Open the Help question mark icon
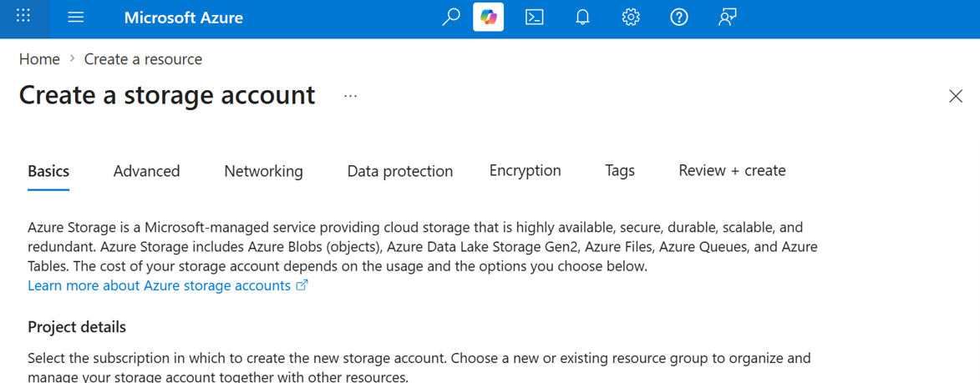 (678, 18)
